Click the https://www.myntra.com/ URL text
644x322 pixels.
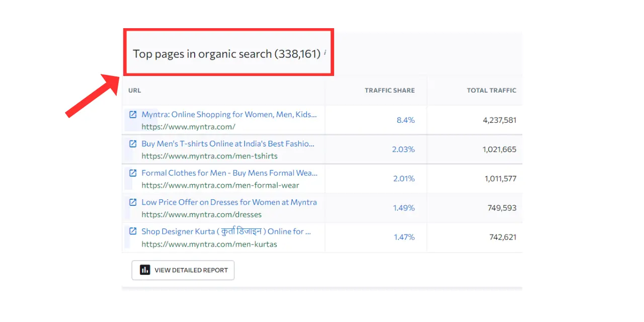click(x=188, y=127)
